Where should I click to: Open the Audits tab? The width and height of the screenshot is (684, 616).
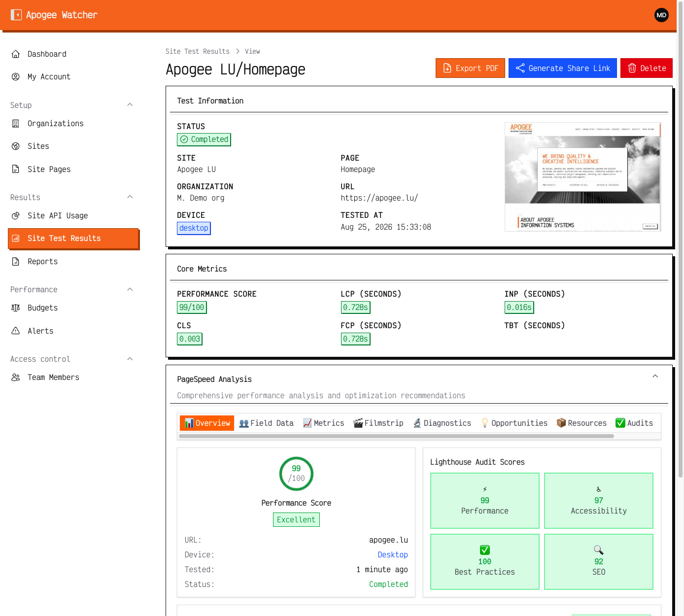click(x=634, y=423)
